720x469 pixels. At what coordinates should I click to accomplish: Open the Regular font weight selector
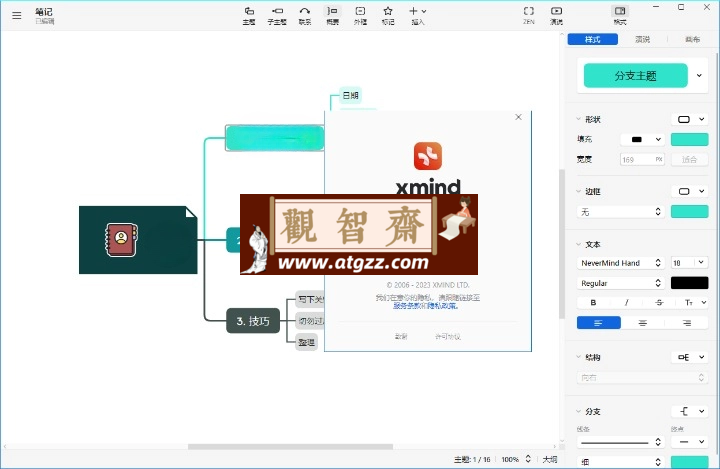point(620,283)
